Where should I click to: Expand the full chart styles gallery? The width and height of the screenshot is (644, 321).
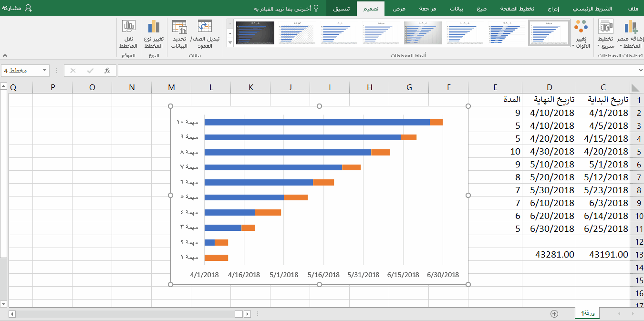click(x=230, y=42)
